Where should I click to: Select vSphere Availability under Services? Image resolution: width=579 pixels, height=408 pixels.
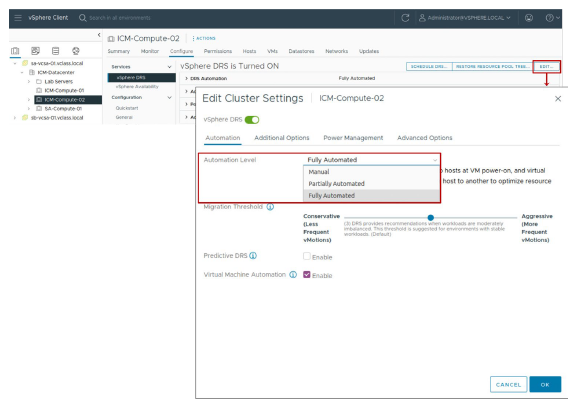click(137, 87)
